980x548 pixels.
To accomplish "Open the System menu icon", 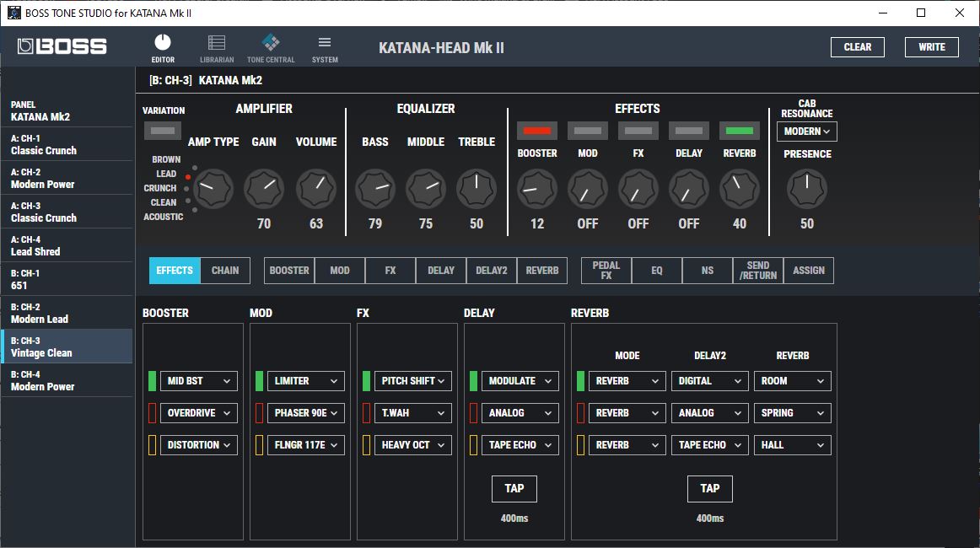I will pyautogui.click(x=325, y=42).
